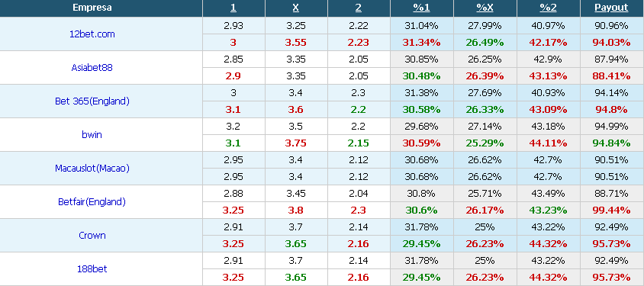Open the Betfair(England) link
The width and height of the screenshot is (644, 286).
tap(92, 202)
